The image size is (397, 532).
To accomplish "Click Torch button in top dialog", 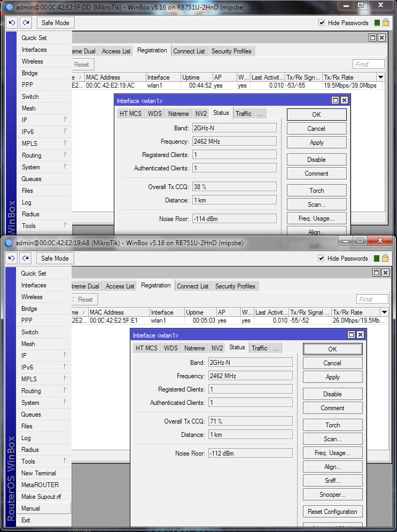I will (316, 191).
